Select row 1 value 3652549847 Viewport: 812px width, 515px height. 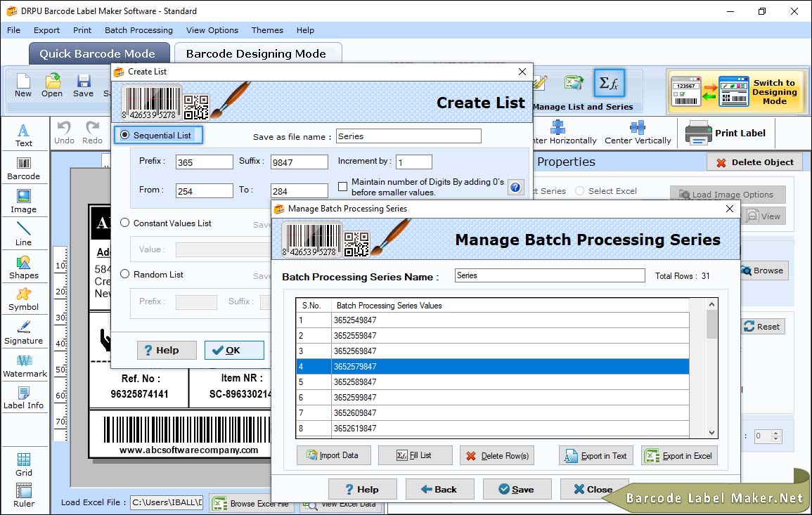(493, 320)
